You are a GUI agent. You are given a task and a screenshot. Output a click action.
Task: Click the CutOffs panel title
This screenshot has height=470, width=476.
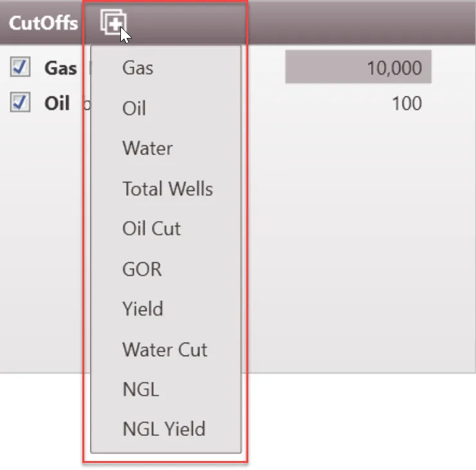pos(43,24)
